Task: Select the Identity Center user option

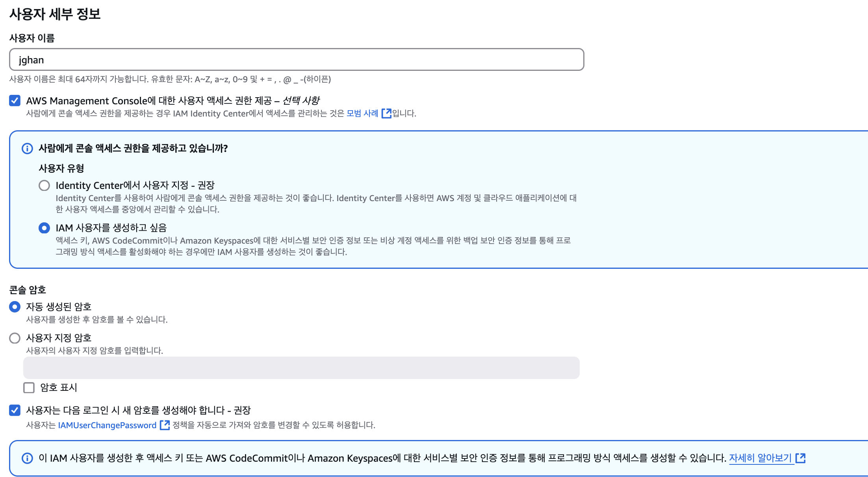Action: 45,185
